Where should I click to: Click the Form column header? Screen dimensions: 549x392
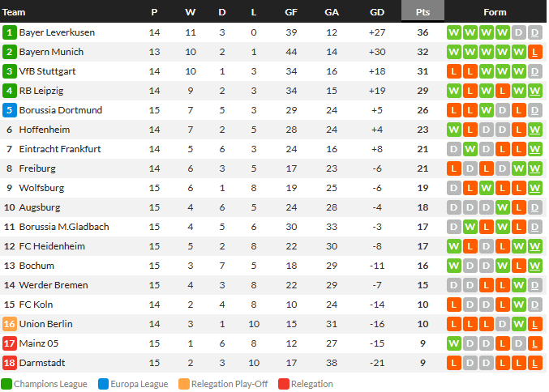[495, 12]
